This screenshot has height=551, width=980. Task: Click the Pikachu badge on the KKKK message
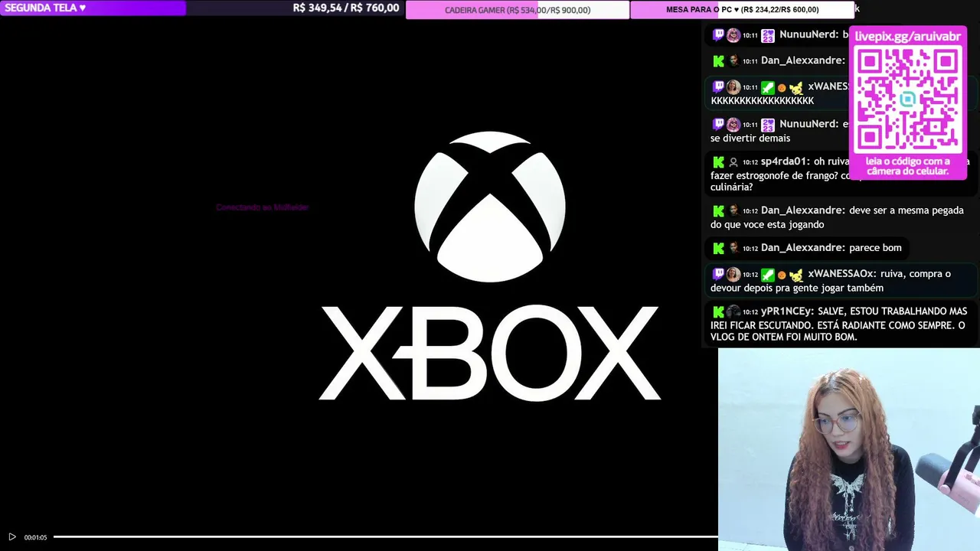coord(796,87)
